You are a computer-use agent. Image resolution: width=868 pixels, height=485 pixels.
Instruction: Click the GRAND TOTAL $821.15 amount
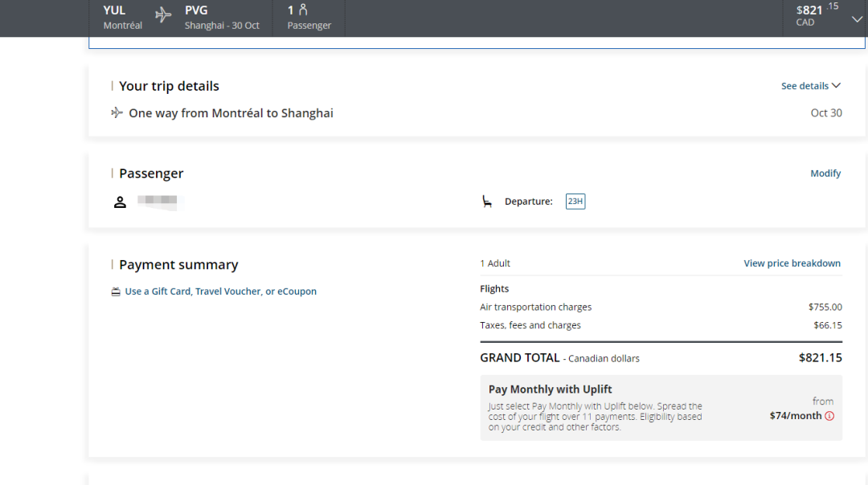820,358
